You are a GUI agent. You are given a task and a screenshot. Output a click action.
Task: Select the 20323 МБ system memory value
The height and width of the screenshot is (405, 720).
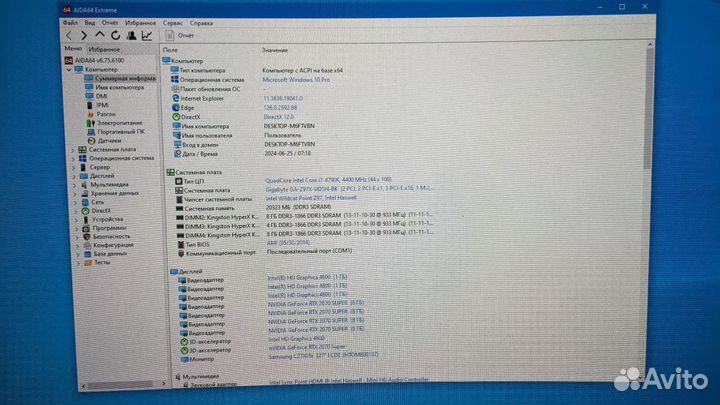(x=298, y=207)
